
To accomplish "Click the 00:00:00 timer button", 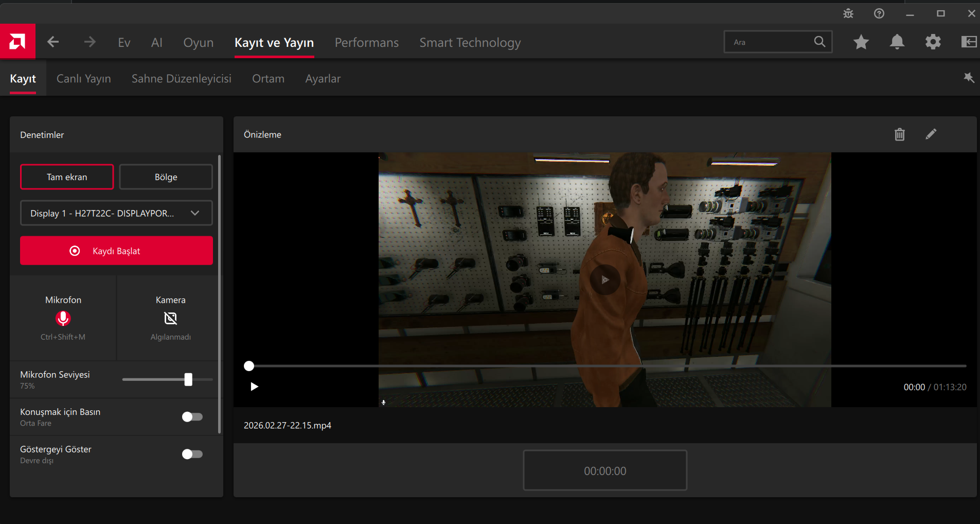I will (x=605, y=470).
